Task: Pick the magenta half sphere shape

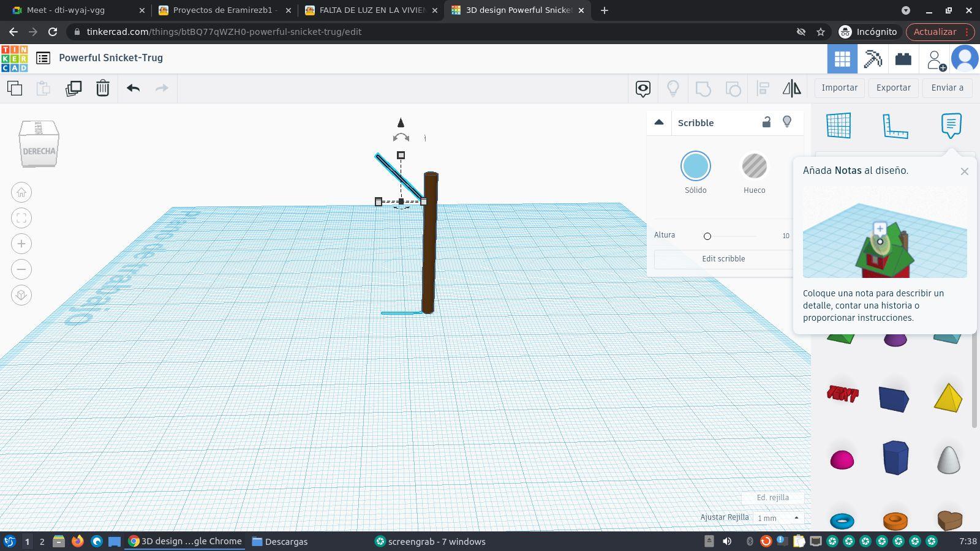Action: pos(842,460)
